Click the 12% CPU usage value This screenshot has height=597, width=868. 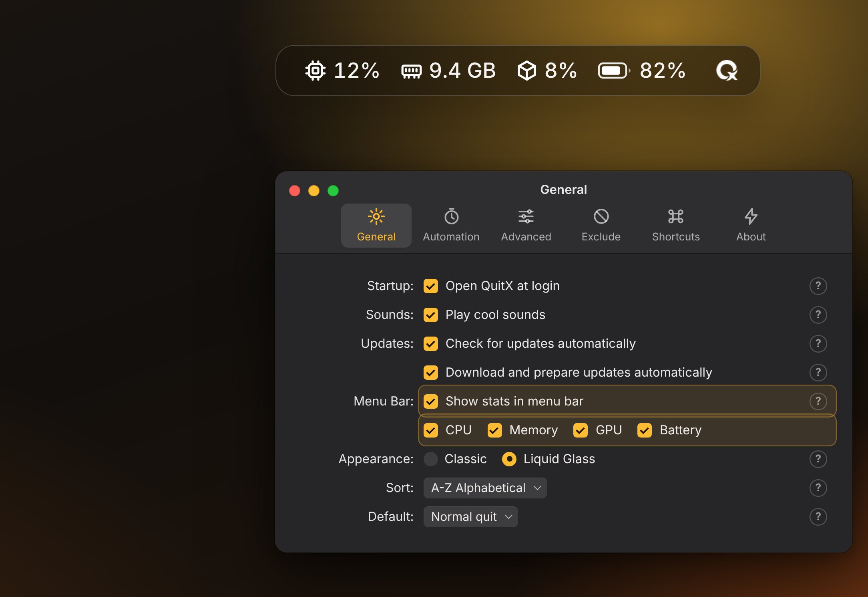click(357, 71)
